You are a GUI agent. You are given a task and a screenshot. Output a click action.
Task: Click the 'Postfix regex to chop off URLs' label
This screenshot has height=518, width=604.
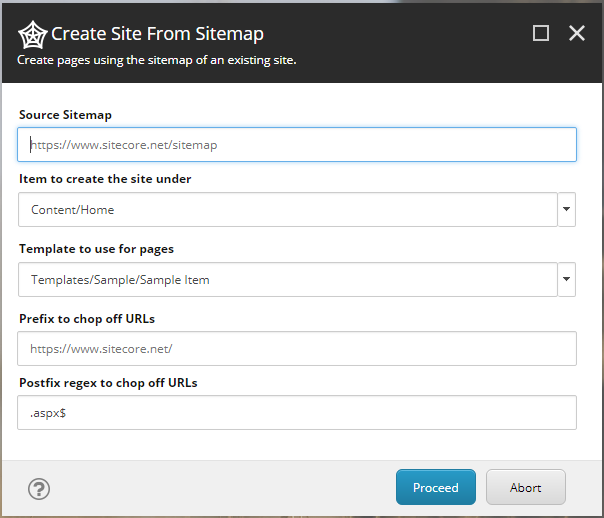click(x=109, y=383)
